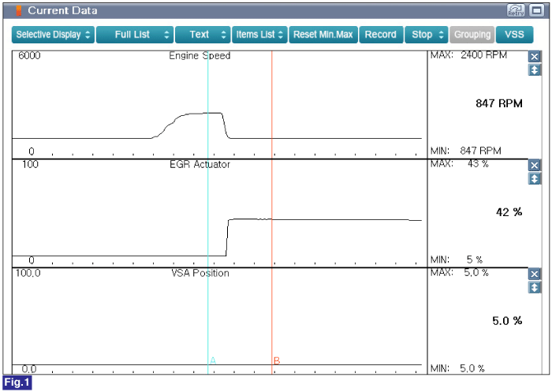Click the 100.0 axis label on VSA graph
This screenshot has width=552, height=392.
(28, 274)
